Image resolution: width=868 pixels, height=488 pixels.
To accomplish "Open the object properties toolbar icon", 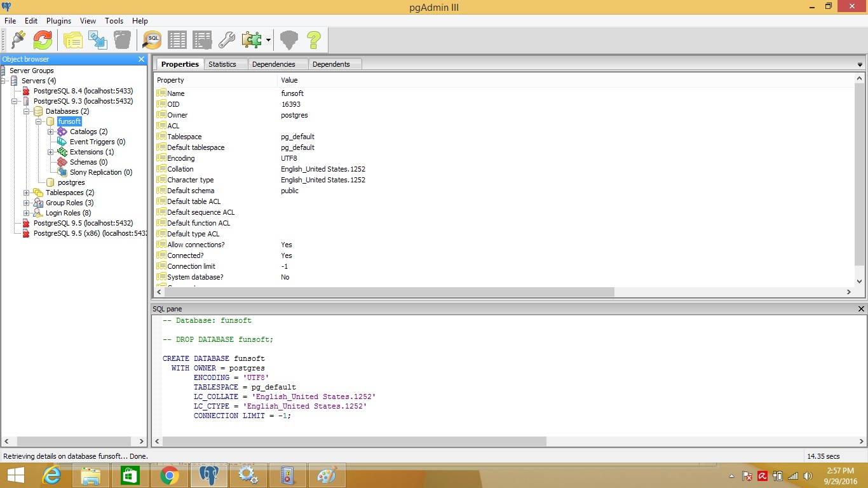I will pyautogui.click(x=73, y=40).
